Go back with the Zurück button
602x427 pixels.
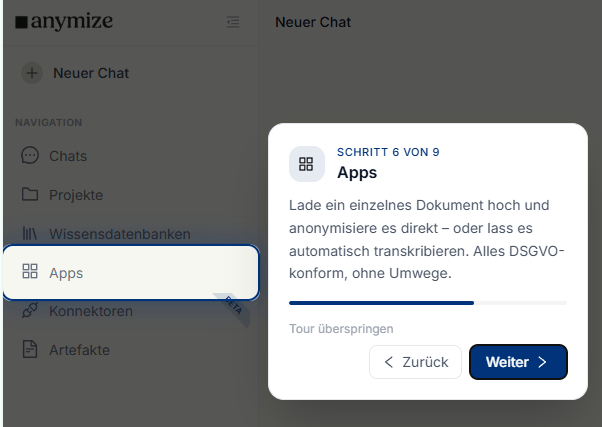415,362
